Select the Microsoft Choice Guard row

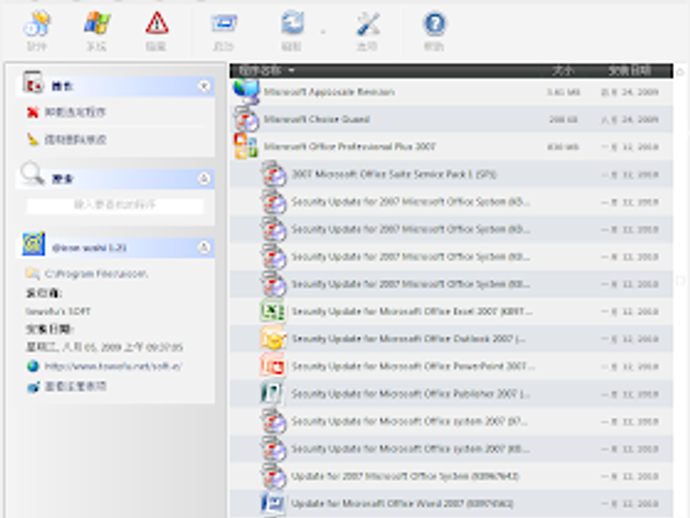click(451, 119)
